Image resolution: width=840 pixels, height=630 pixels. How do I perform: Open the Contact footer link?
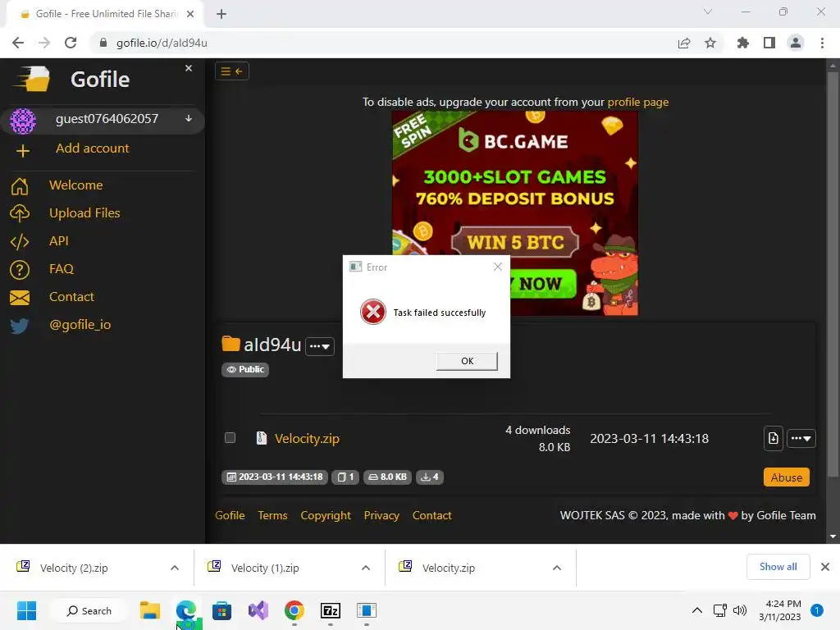click(431, 515)
